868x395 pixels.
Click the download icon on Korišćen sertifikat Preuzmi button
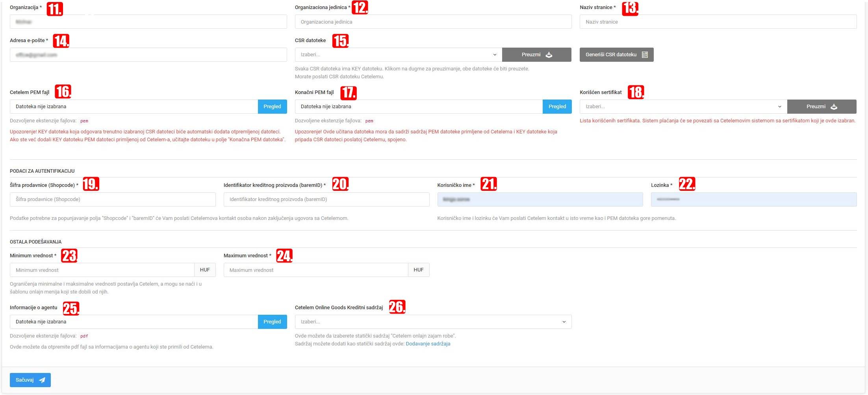click(834, 107)
